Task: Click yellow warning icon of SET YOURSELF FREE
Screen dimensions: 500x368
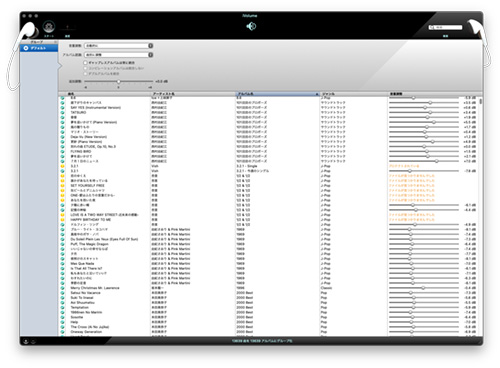Action: pos(62,186)
